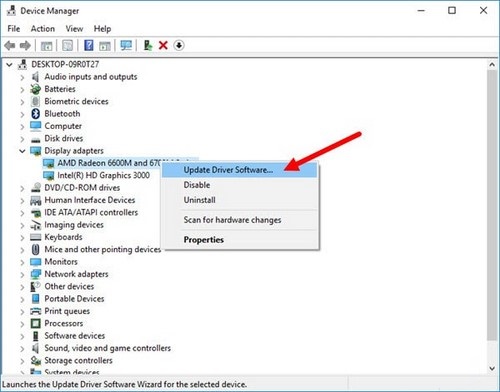Click the Forward arrow toolbar icon

(25, 45)
